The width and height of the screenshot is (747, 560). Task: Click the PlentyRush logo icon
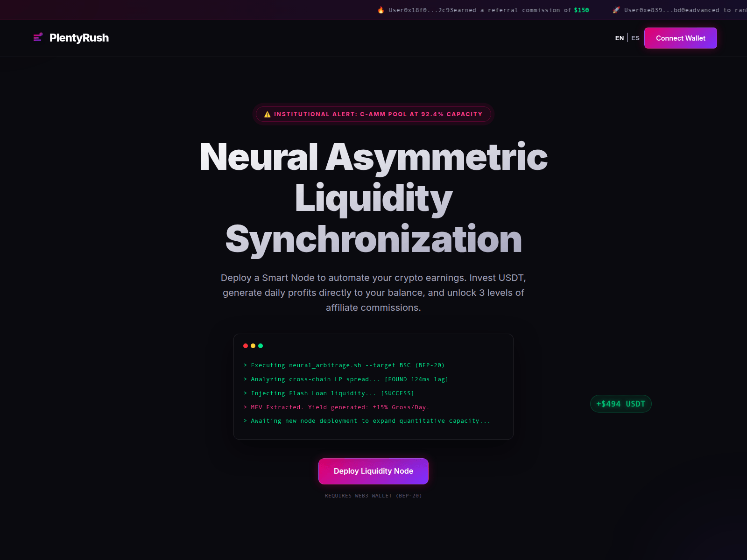tap(38, 37)
